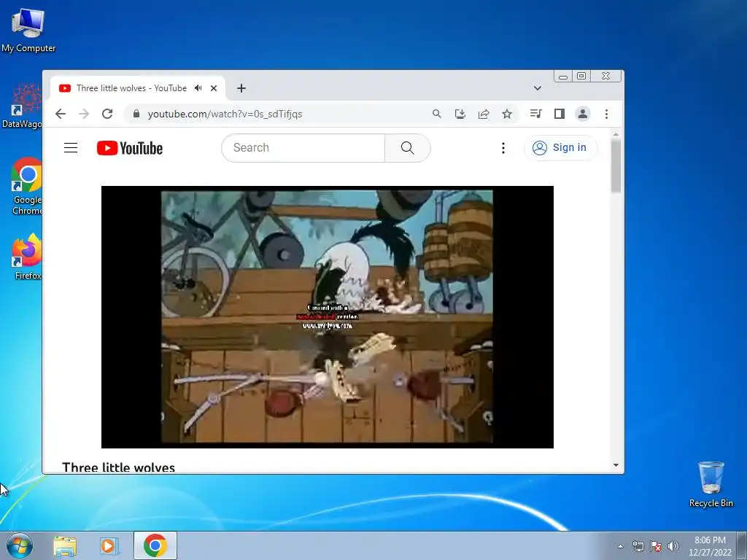The width and height of the screenshot is (747, 560).
Task: Show hidden tray icons arrow
Action: pyautogui.click(x=620, y=546)
